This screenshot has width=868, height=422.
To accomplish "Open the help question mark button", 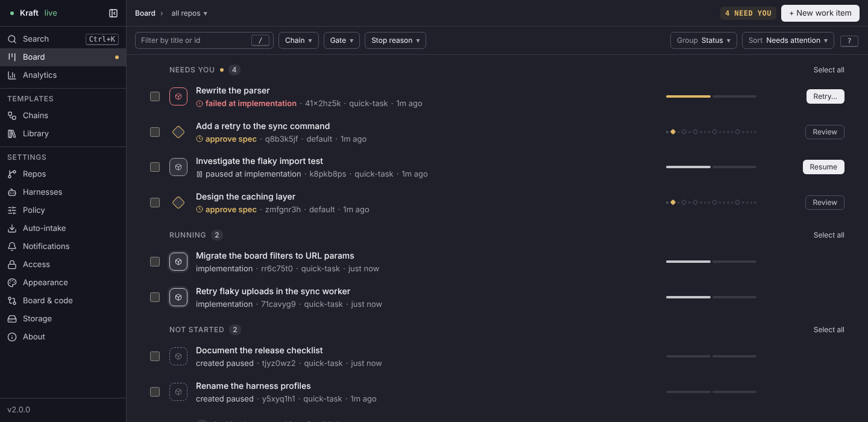I will [849, 41].
